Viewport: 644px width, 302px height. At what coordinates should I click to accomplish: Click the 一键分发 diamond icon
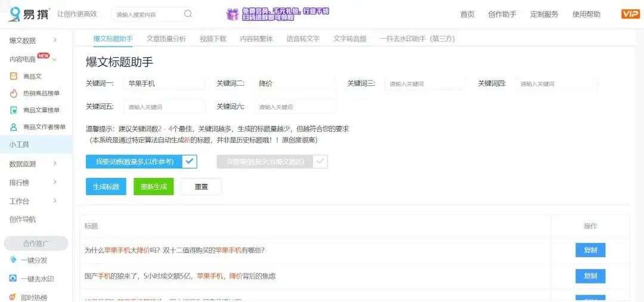coord(13,260)
